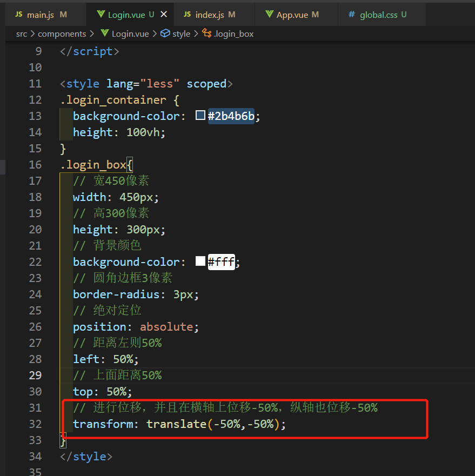475x476 pixels.
Task: Click the JS icon on main.js tab
Action: (19, 14)
